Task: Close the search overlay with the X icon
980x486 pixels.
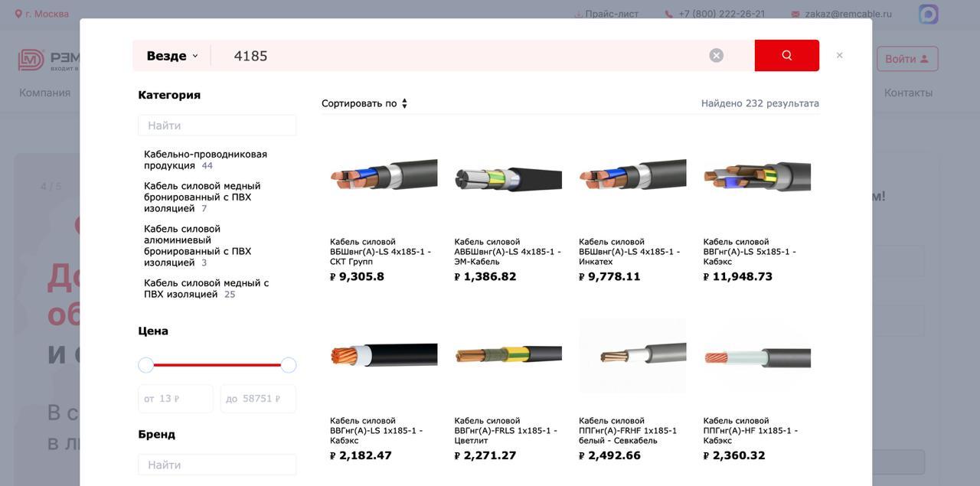Action: pyautogui.click(x=839, y=55)
